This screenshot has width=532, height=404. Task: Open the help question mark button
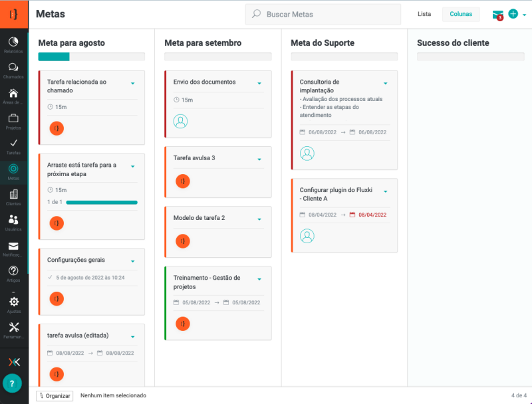coord(12,383)
